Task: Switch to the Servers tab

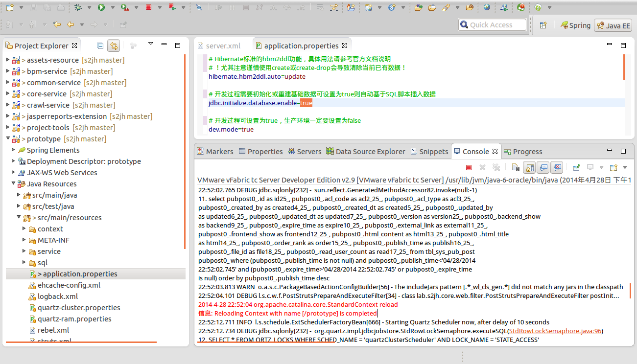Action: point(305,151)
